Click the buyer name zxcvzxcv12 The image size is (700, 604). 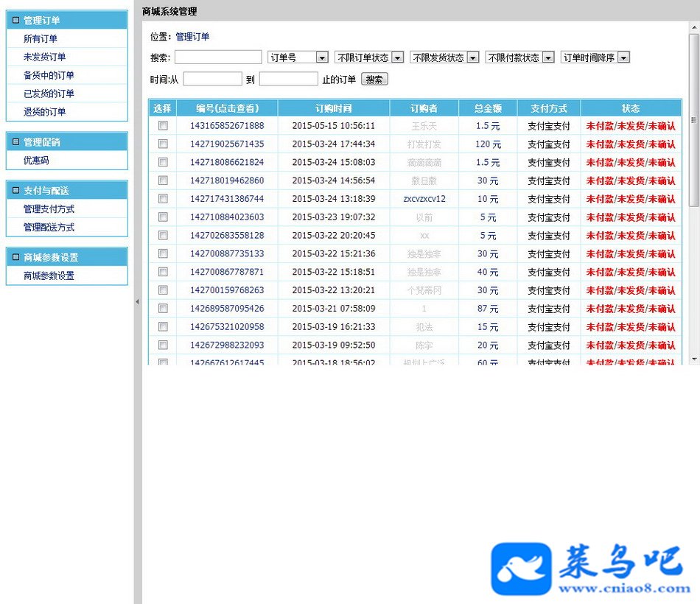424,199
